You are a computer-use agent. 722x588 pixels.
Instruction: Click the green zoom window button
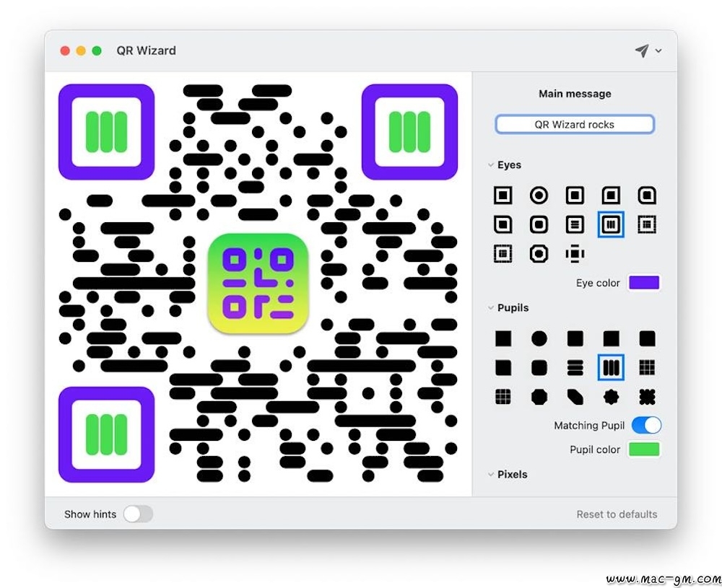97,51
